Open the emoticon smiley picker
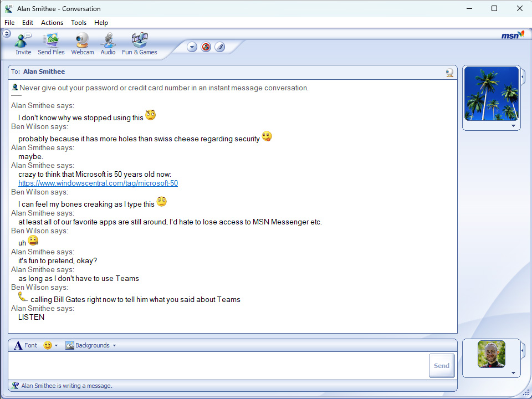 click(48, 345)
